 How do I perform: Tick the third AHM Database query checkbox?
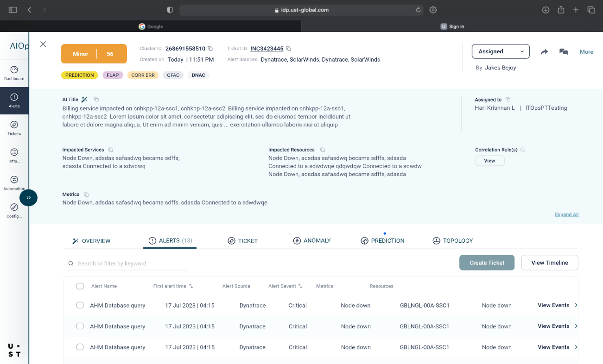point(80,347)
